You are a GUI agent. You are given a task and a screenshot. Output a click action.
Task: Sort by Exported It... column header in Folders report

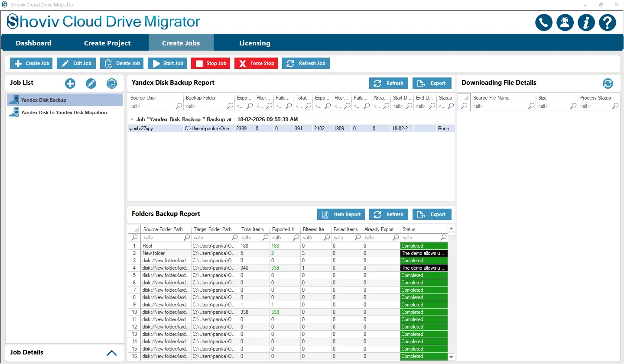285,229
